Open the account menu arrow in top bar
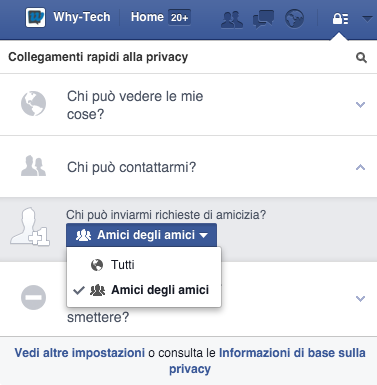The image size is (377, 385). pos(367,19)
